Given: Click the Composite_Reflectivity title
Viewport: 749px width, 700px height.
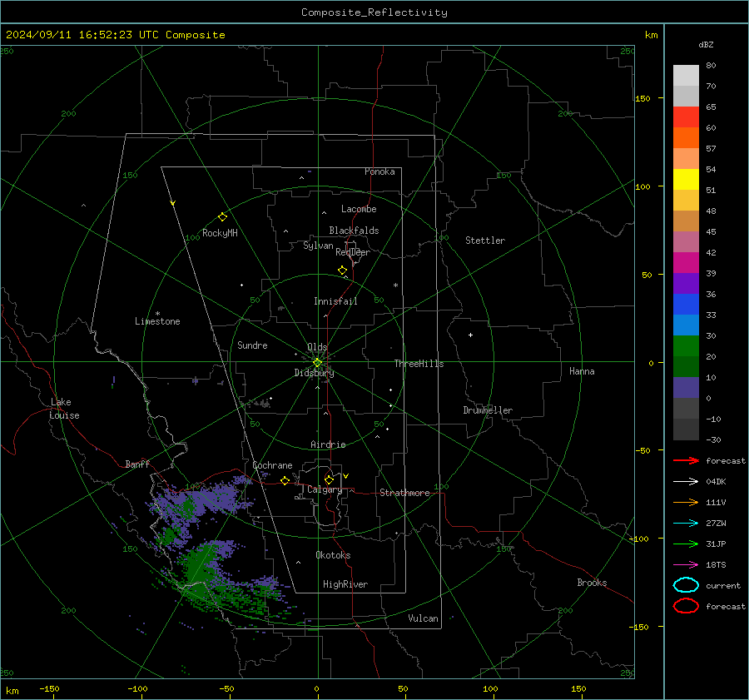Looking at the screenshot, I should click(x=374, y=12).
